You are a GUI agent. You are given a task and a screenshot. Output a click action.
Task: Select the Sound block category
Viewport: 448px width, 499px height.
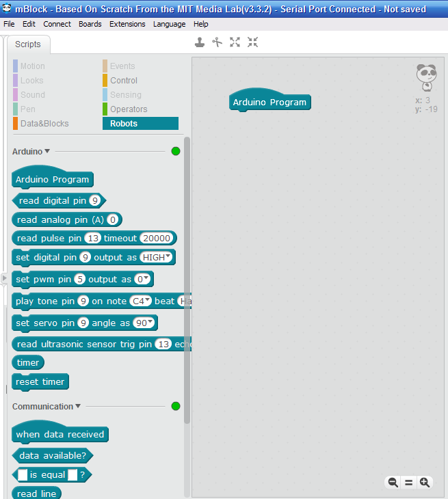[x=32, y=94]
